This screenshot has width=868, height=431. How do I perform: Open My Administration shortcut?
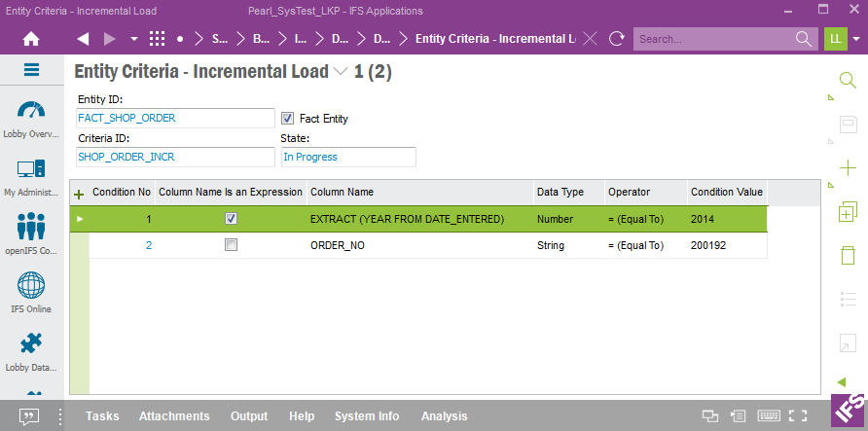[31, 178]
